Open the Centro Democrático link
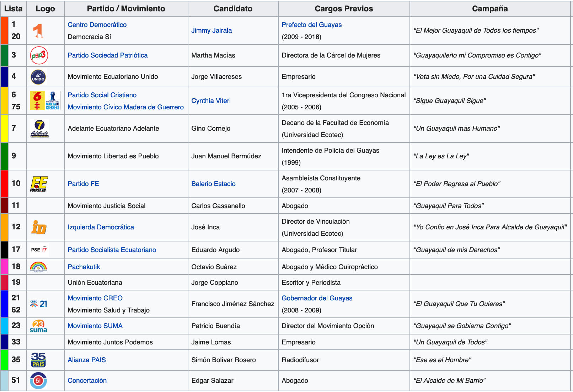The height and width of the screenshot is (392, 573). [97, 25]
